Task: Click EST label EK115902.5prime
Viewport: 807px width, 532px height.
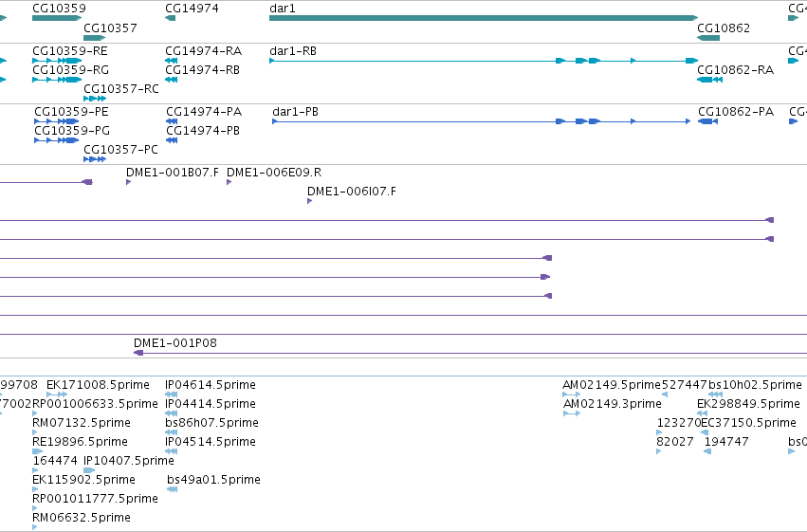Action: [x=83, y=480]
